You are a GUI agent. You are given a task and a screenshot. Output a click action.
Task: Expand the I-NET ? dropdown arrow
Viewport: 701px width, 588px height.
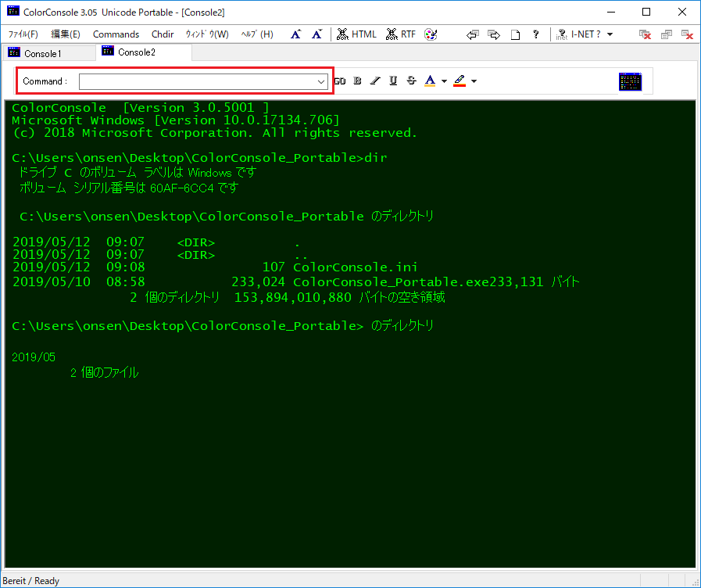(610, 34)
